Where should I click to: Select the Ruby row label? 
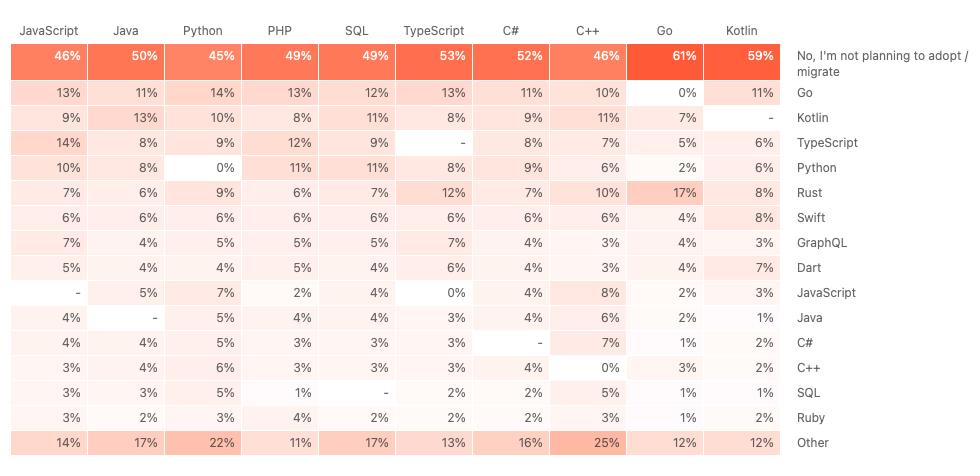tap(811, 418)
